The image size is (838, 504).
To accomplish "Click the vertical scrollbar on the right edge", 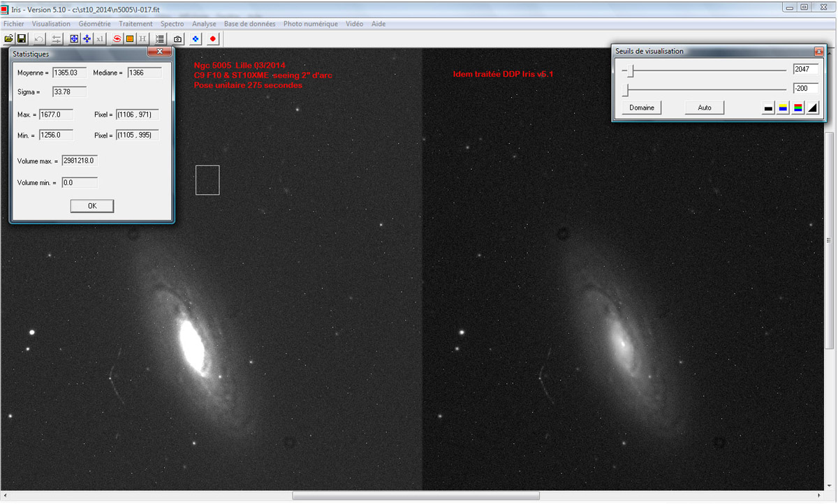I will (x=830, y=239).
